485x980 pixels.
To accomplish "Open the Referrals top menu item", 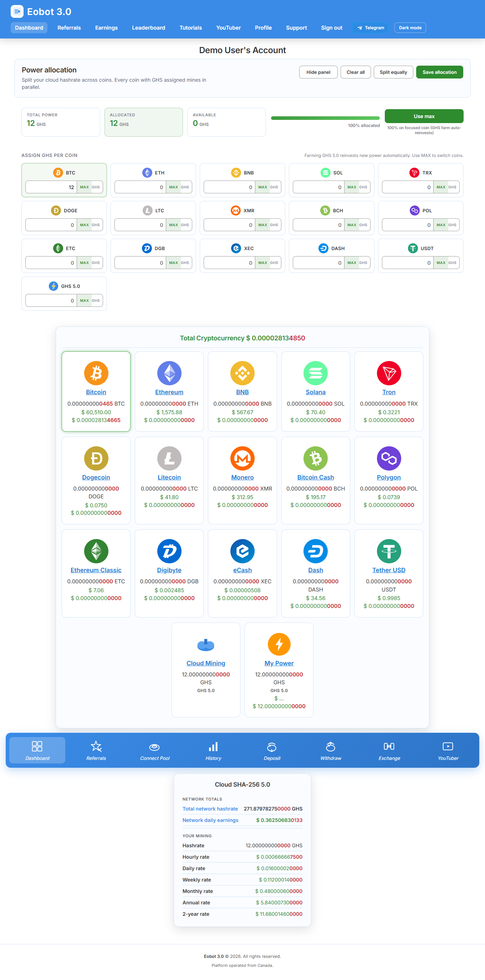I will click(x=69, y=28).
